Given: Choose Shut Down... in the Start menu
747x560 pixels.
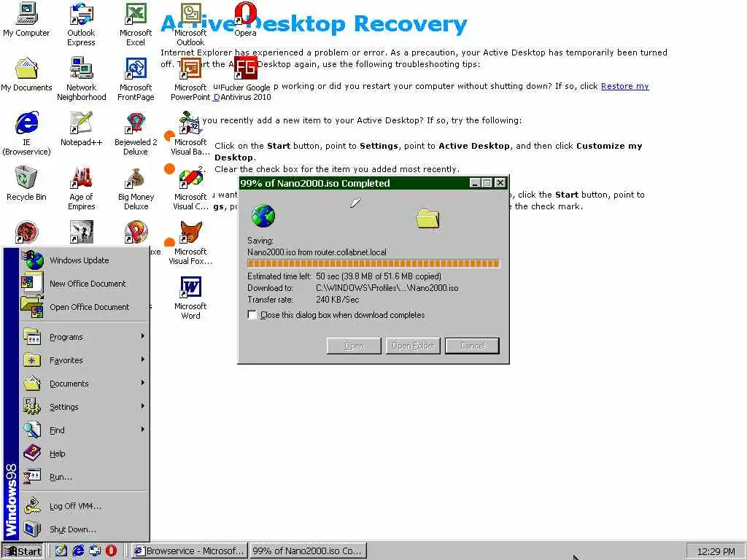Looking at the screenshot, I should [x=84, y=529].
